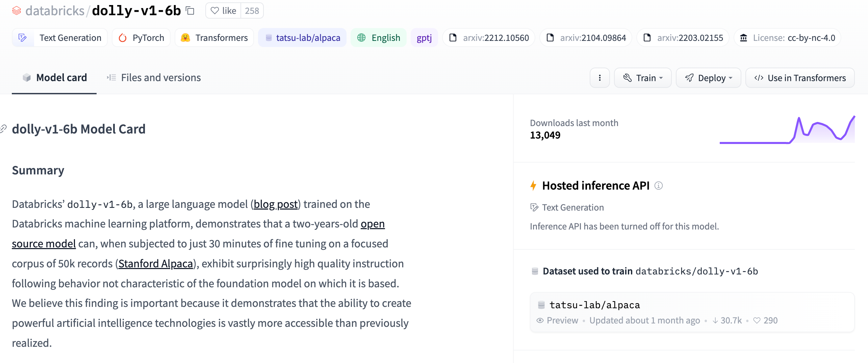Click the Hosted inference API info icon
868x363 pixels.
(659, 186)
